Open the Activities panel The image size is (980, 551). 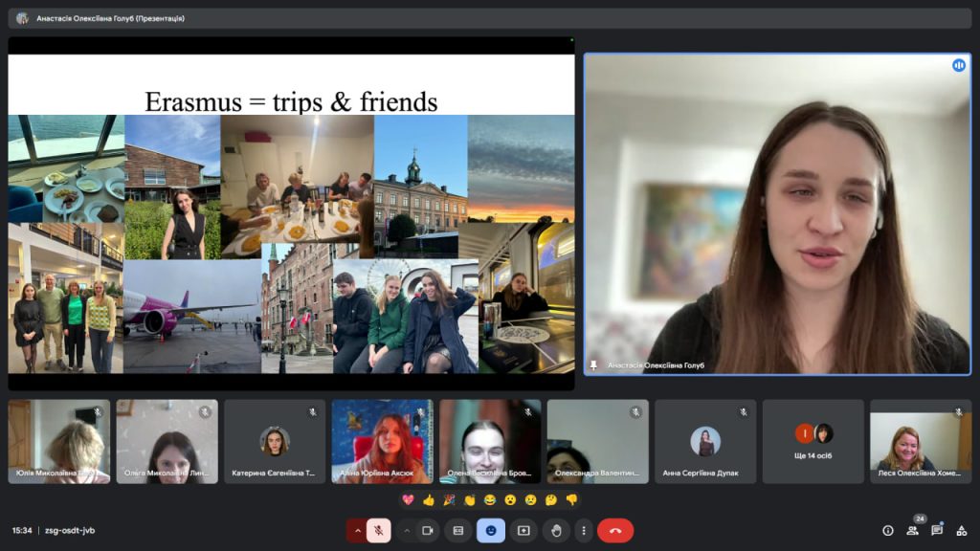click(962, 530)
